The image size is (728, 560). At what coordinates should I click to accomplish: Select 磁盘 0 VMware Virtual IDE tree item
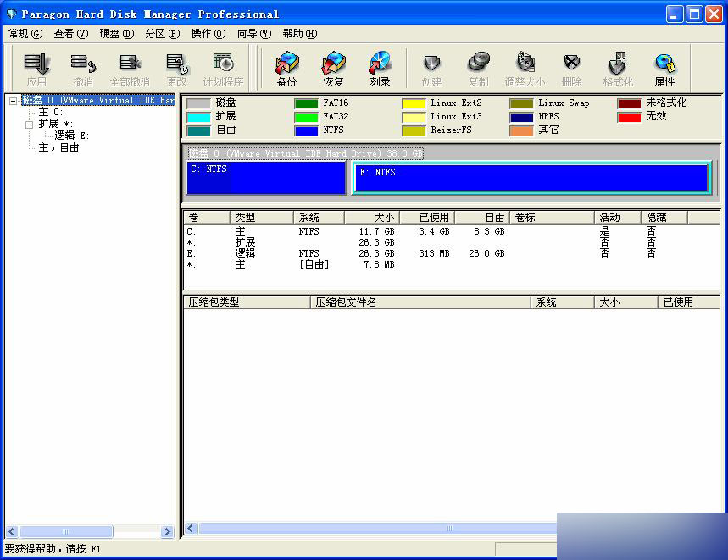[x=98, y=100]
